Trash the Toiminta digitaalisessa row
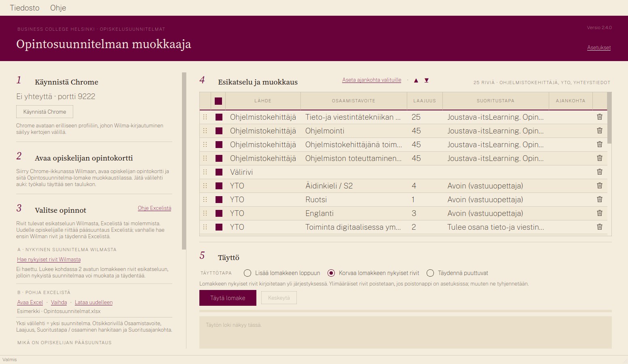 600,227
